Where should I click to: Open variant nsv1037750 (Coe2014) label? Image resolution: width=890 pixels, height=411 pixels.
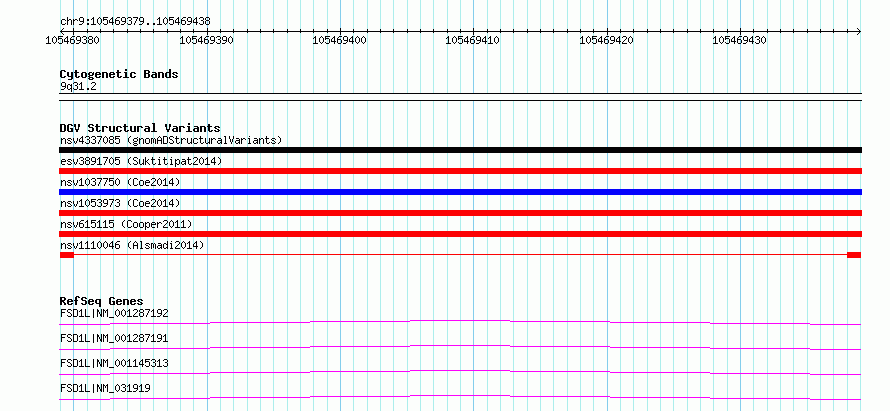click(x=120, y=182)
